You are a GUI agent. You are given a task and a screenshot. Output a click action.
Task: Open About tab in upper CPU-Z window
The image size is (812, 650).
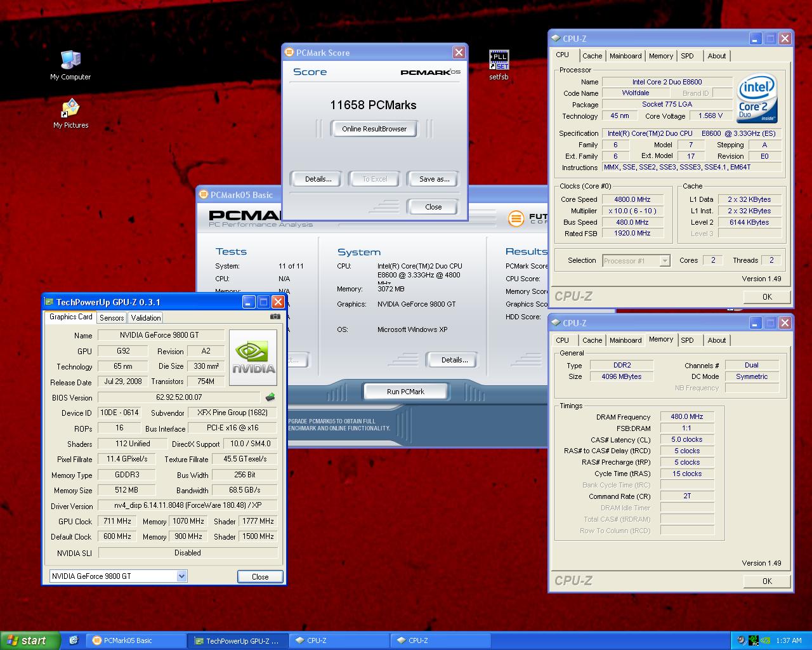point(717,56)
